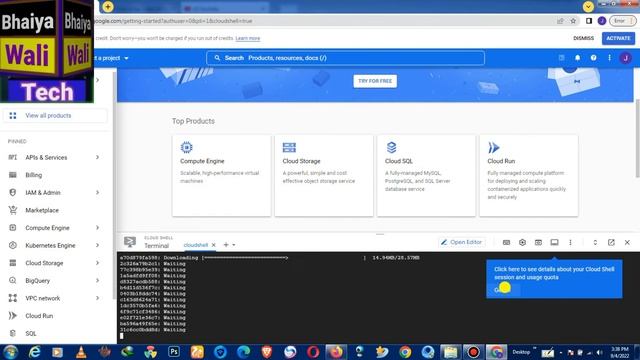Screen dimensions: 640x360
Task: Toggle the Cloud Shell maximize/restore arrows
Action: point(595,242)
